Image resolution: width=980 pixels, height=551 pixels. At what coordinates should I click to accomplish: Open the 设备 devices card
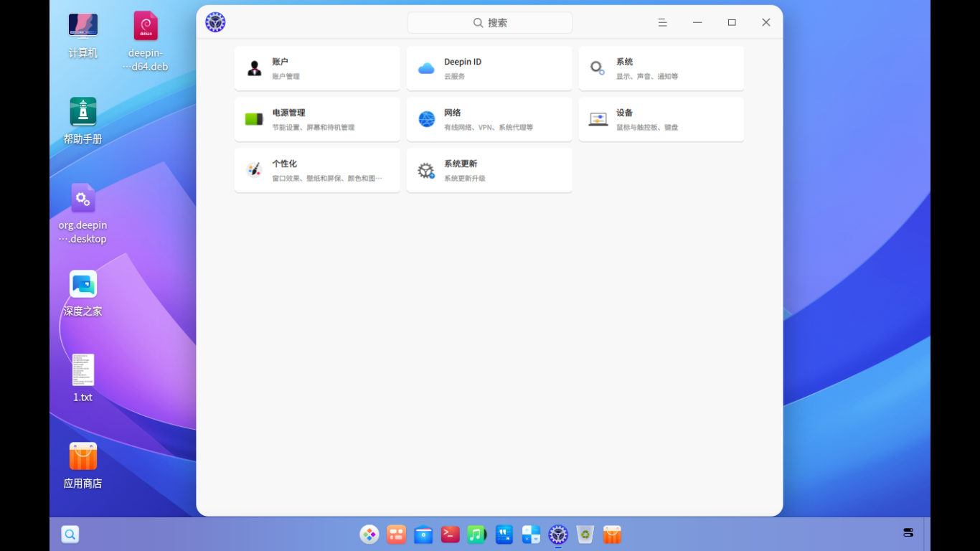coord(661,120)
